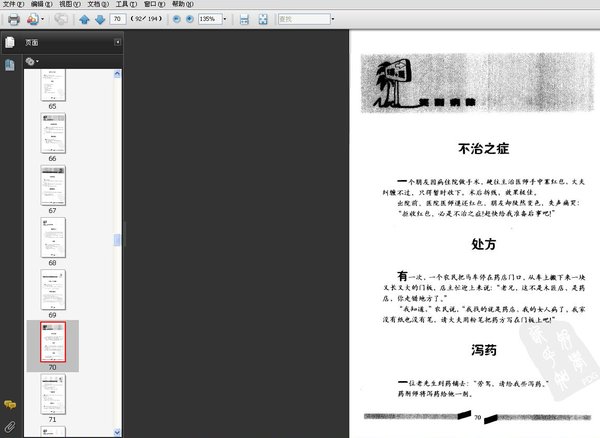Go to the previous page with the up arrow
This screenshot has height=438, width=600.
pyautogui.click(x=84, y=19)
